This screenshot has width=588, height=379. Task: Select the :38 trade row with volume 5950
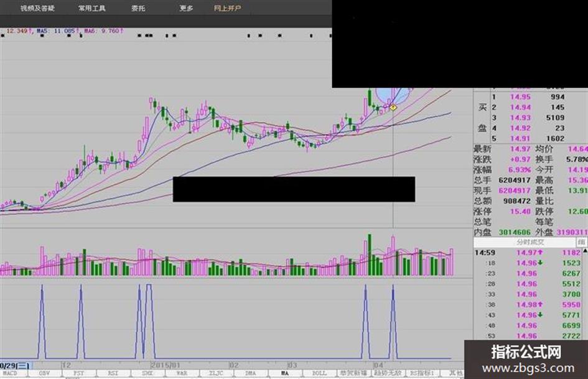[x=528, y=305]
